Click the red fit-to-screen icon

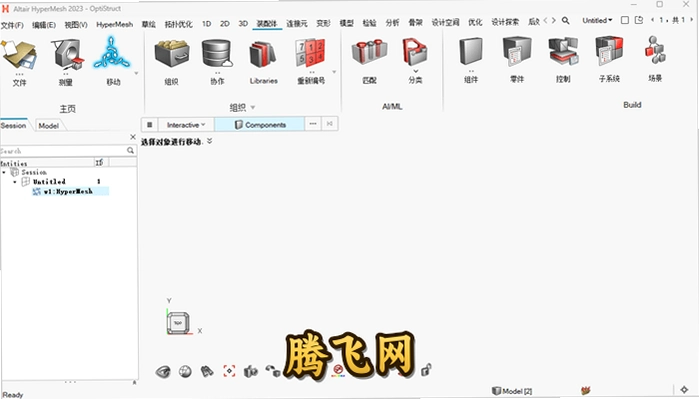(x=229, y=371)
